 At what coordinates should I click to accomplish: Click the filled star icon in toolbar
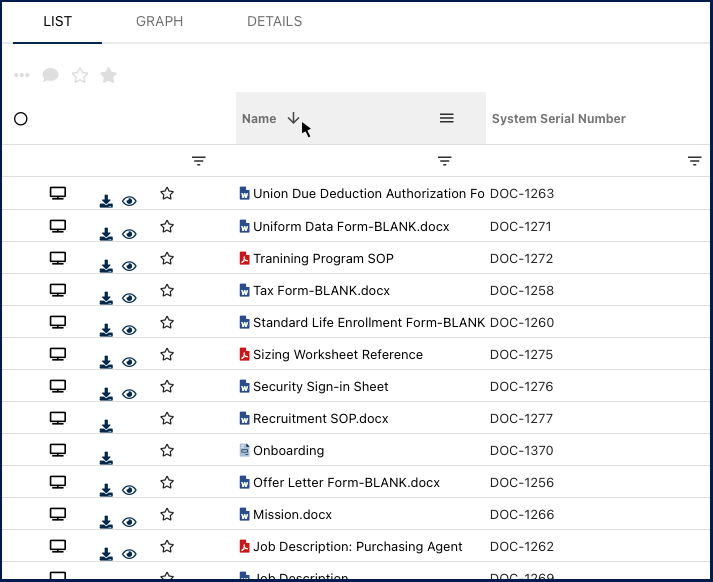(x=109, y=75)
